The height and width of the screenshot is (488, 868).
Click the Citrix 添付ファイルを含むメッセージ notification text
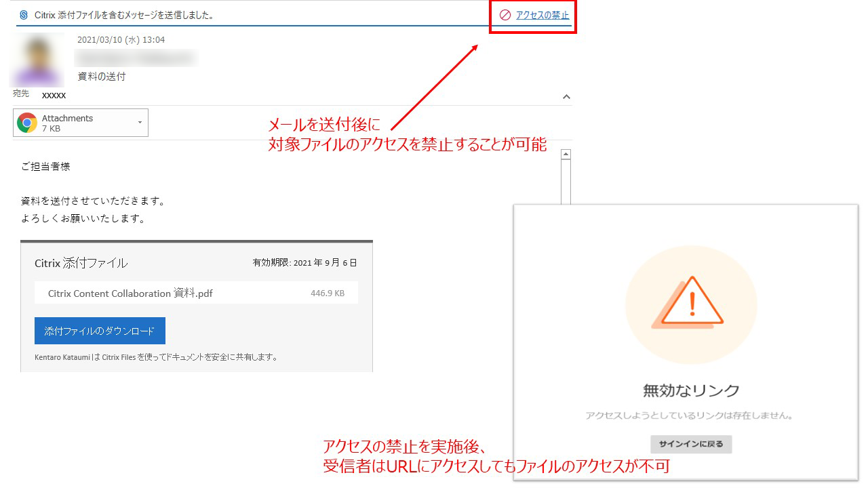tap(124, 15)
